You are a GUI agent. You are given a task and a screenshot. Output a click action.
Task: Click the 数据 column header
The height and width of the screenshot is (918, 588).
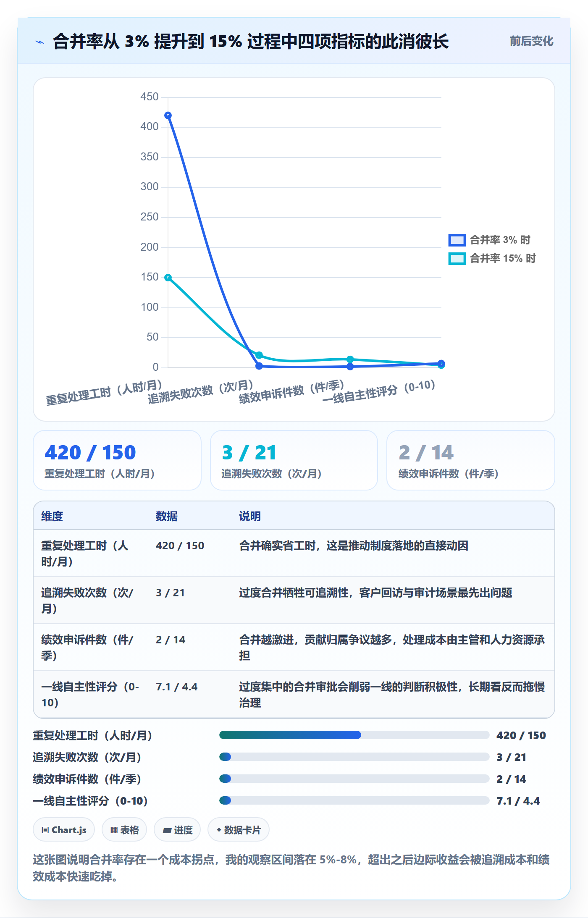[x=167, y=516]
